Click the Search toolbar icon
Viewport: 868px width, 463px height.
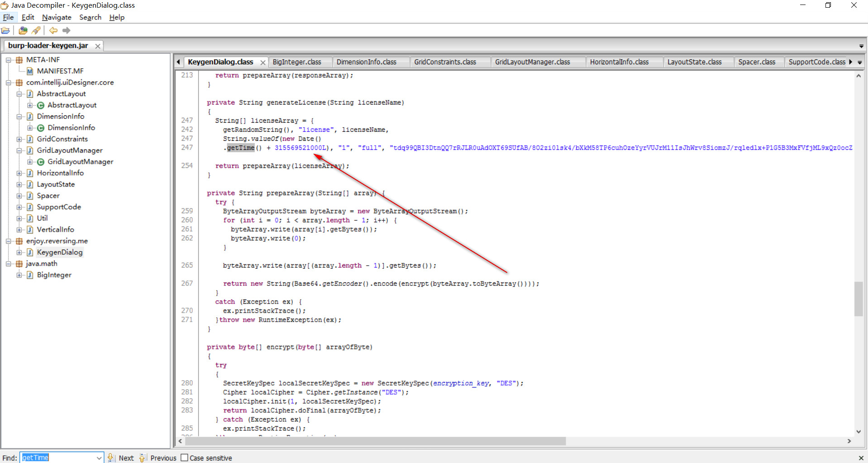click(x=36, y=30)
